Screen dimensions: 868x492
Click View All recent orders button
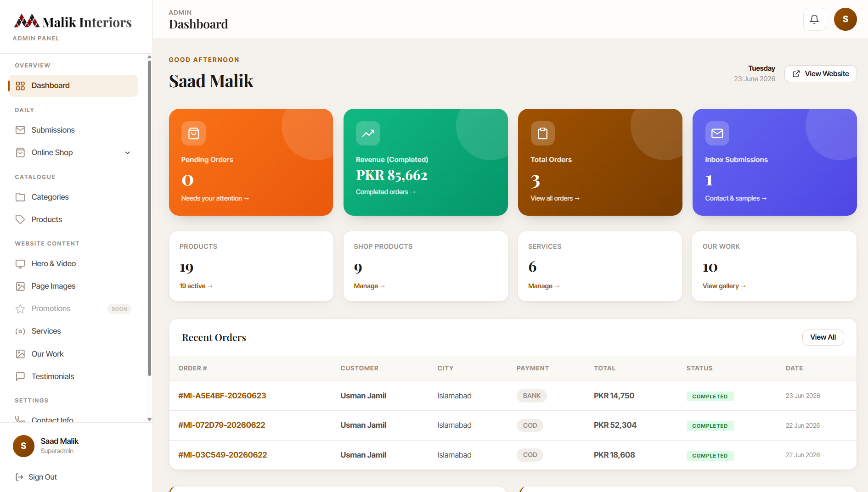click(823, 337)
